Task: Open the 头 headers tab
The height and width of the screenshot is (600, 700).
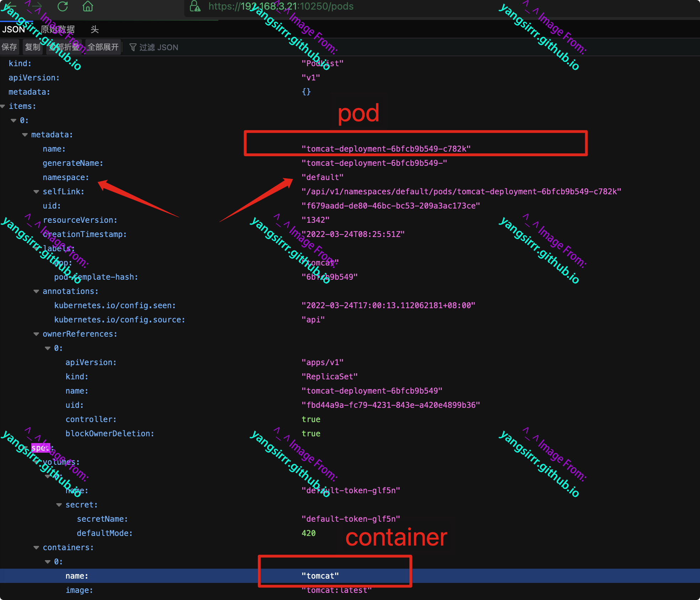Action: coord(94,29)
